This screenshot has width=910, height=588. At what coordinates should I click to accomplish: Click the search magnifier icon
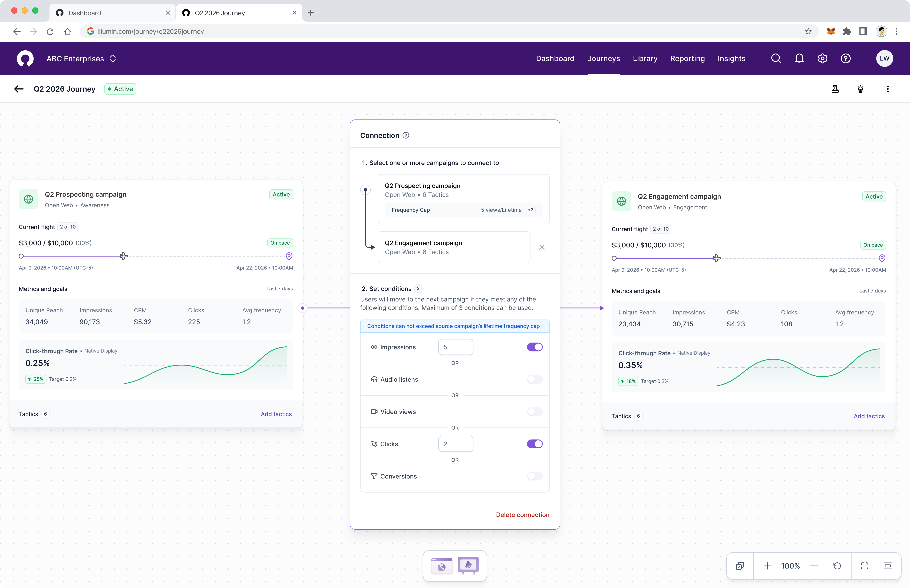(776, 58)
